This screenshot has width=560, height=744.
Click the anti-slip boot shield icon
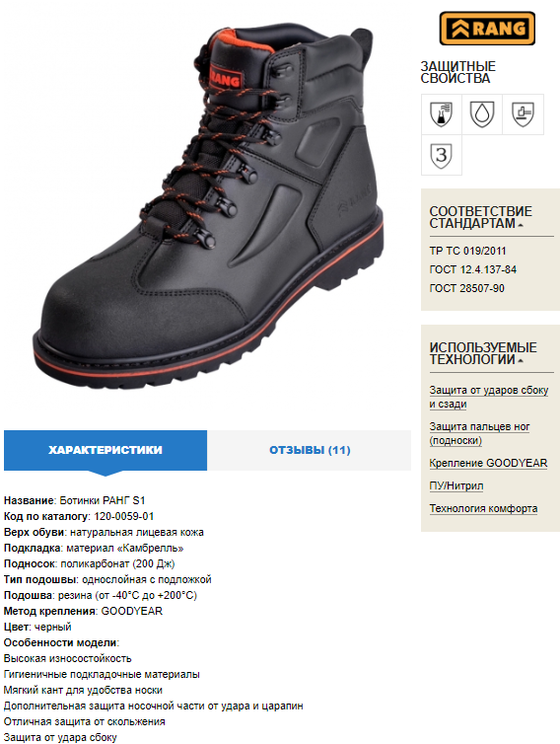pos(523,114)
